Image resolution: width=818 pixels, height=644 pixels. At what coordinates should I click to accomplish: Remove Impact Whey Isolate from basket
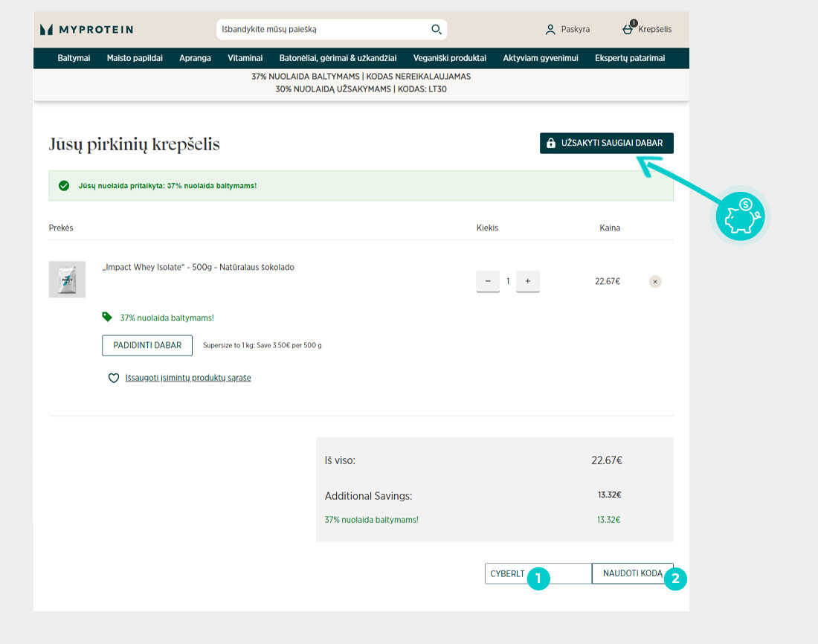(655, 282)
